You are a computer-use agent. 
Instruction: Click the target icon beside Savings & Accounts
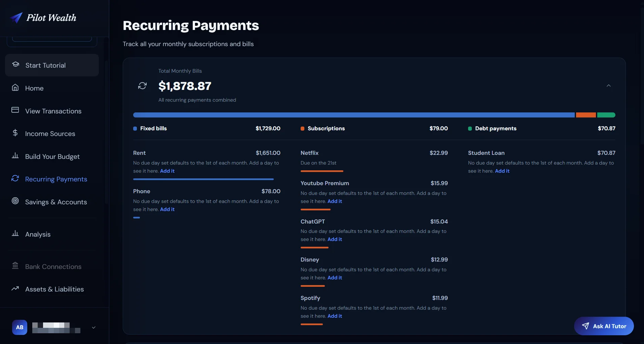point(15,201)
